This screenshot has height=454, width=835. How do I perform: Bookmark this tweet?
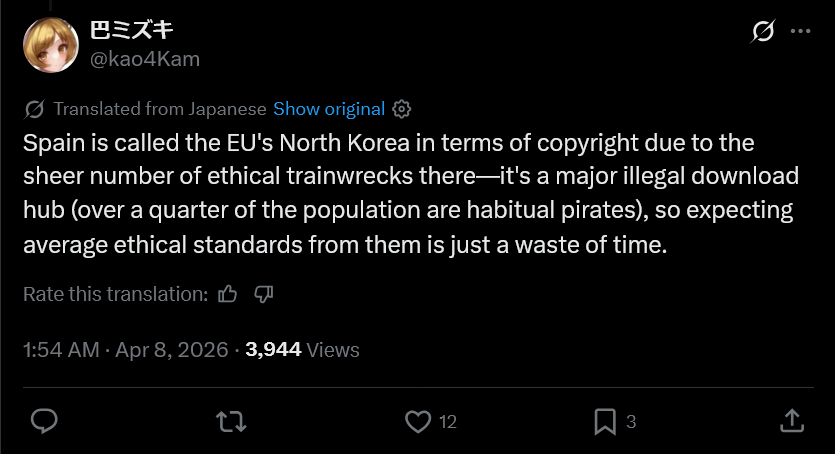click(605, 422)
